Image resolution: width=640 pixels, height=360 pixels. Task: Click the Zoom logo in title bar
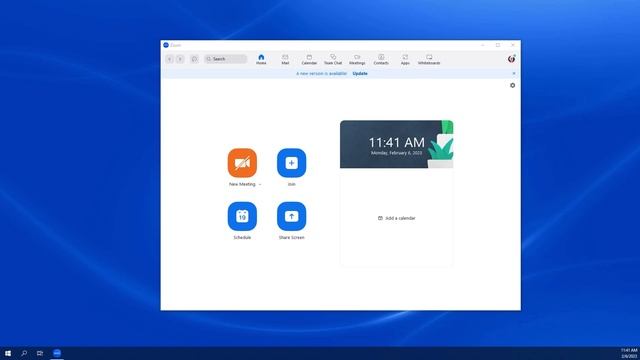166,45
